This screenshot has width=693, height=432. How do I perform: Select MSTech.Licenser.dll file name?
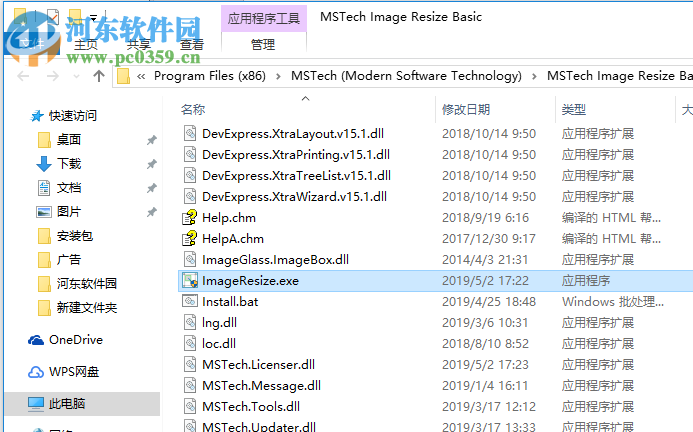tap(259, 364)
